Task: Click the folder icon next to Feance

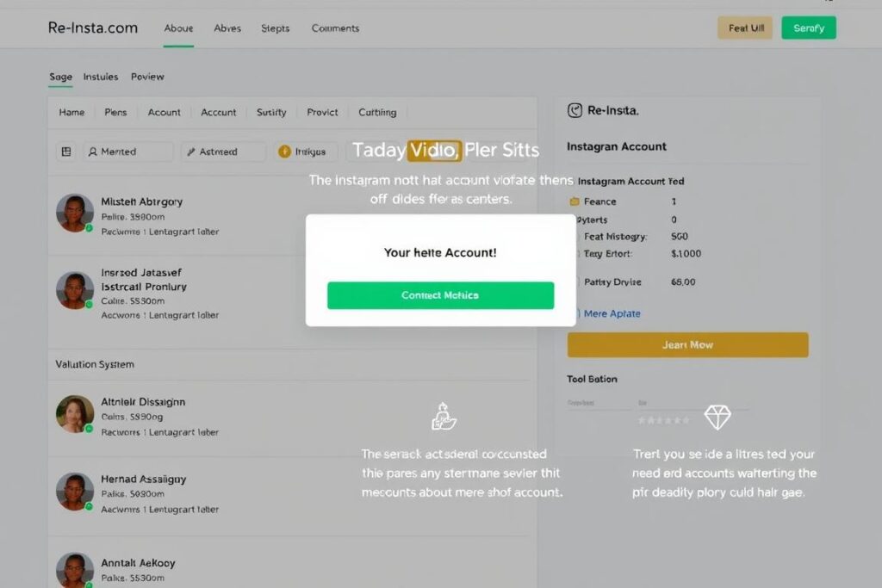Action: (575, 201)
